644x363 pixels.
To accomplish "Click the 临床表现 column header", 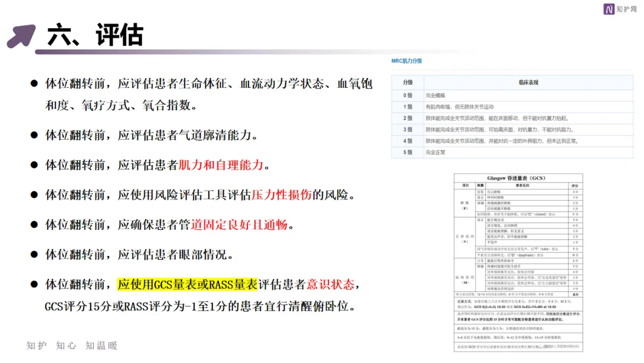I will pyautogui.click(x=528, y=82).
